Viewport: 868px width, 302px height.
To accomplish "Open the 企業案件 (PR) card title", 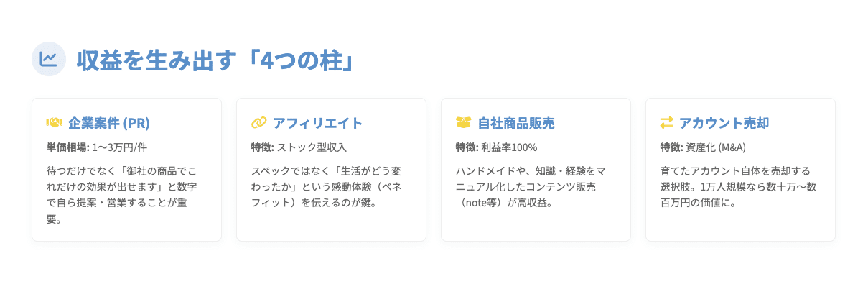I will click(x=109, y=123).
